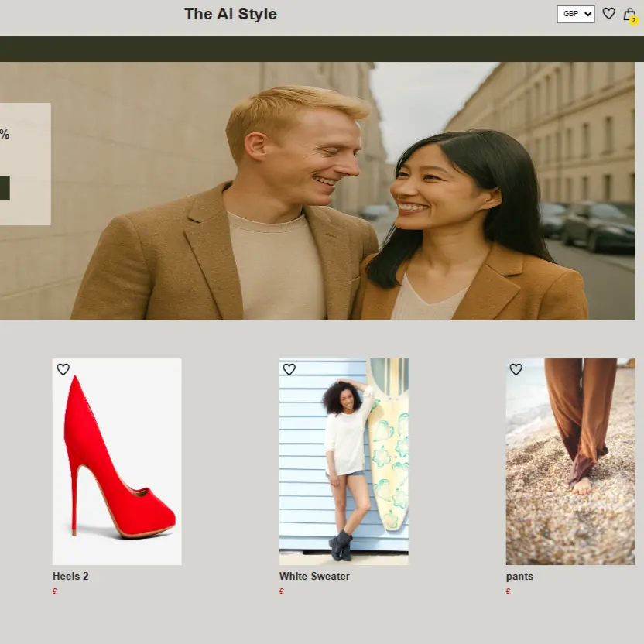The width and height of the screenshot is (644, 644).
Task: Click the couple hero banner image
Action: tap(317, 190)
